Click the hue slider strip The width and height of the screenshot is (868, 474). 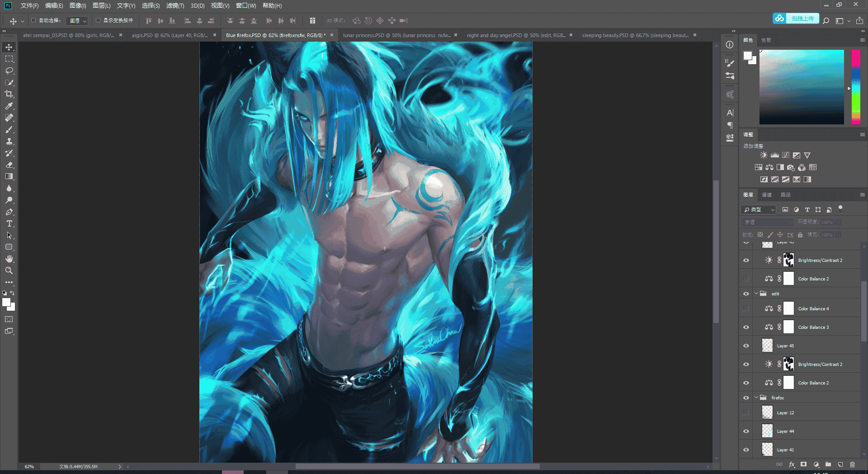856,87
